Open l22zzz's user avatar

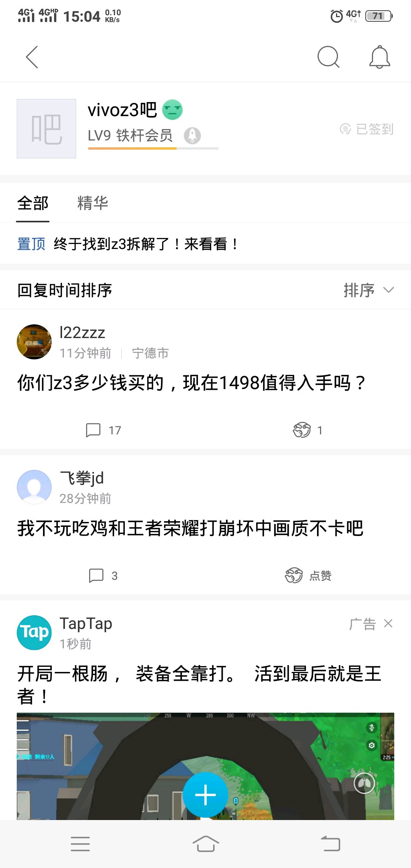[34, 342]
